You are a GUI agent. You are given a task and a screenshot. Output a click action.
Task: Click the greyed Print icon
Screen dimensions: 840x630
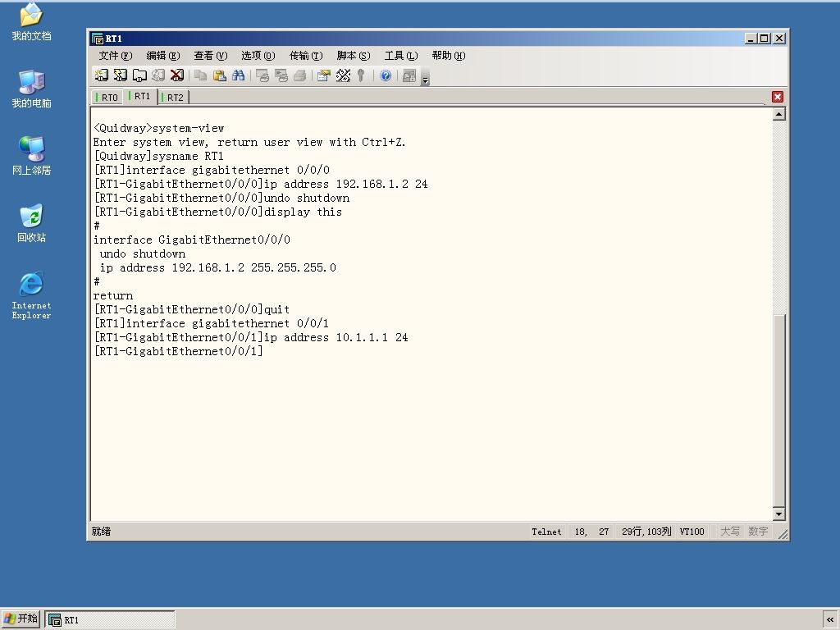click(299, 75)
